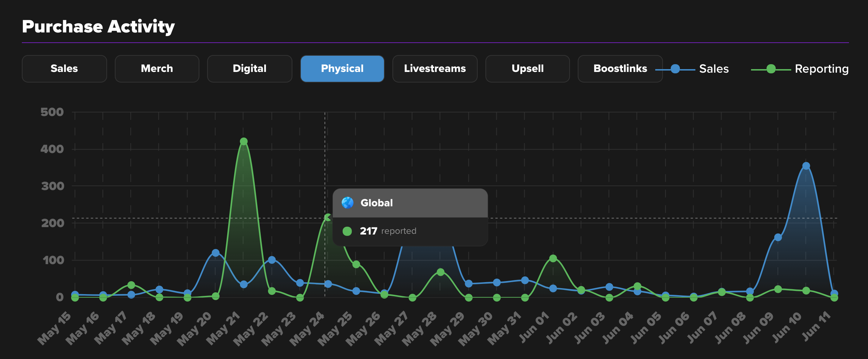Select the Digital tab
Screen dimensions: 868x359
pos(249,68)
